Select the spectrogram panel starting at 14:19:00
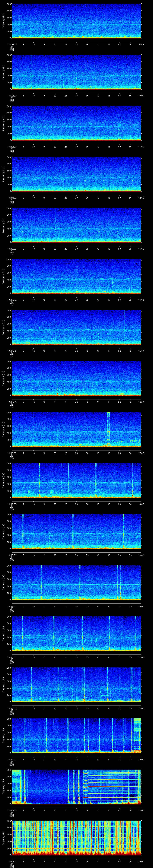Image resolution: width=153 pixels, height=868 pixels. tap(77, 583)
